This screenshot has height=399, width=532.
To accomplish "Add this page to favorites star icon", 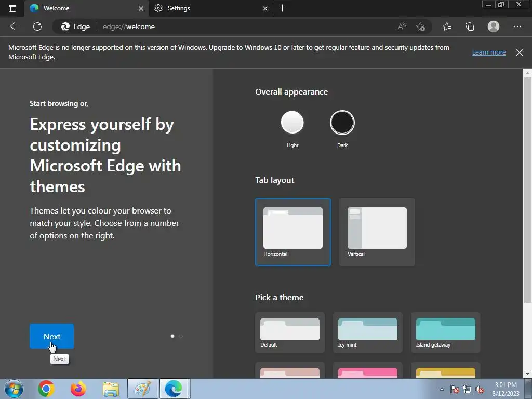I will tap(421, 26).
